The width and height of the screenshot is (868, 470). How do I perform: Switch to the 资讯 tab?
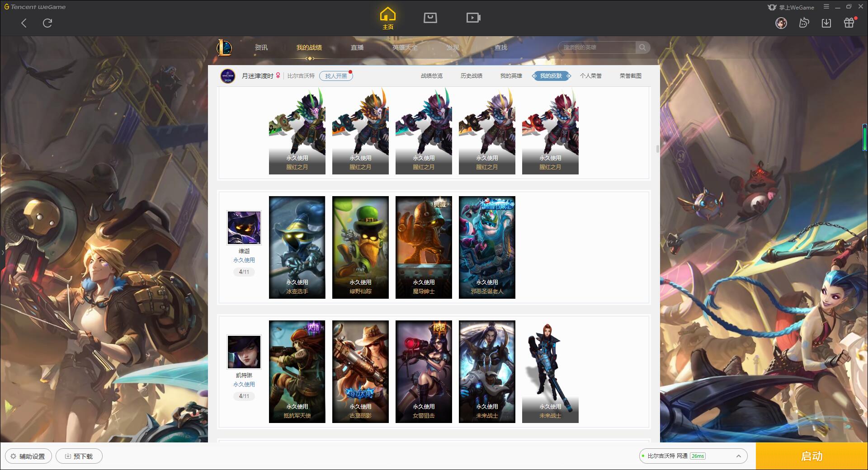coord(261,47)
